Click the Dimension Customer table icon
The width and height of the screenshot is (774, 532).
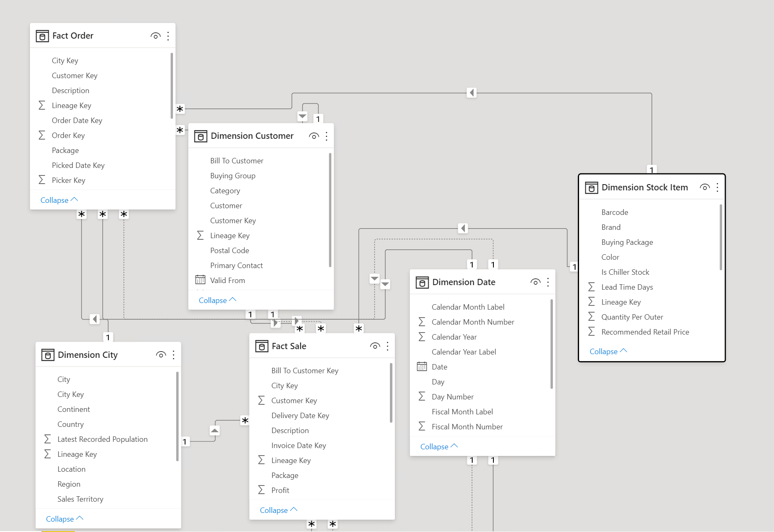200,136
